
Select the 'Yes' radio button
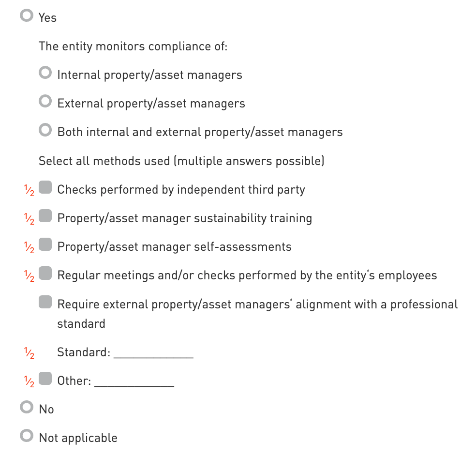(x=26, y=16)
